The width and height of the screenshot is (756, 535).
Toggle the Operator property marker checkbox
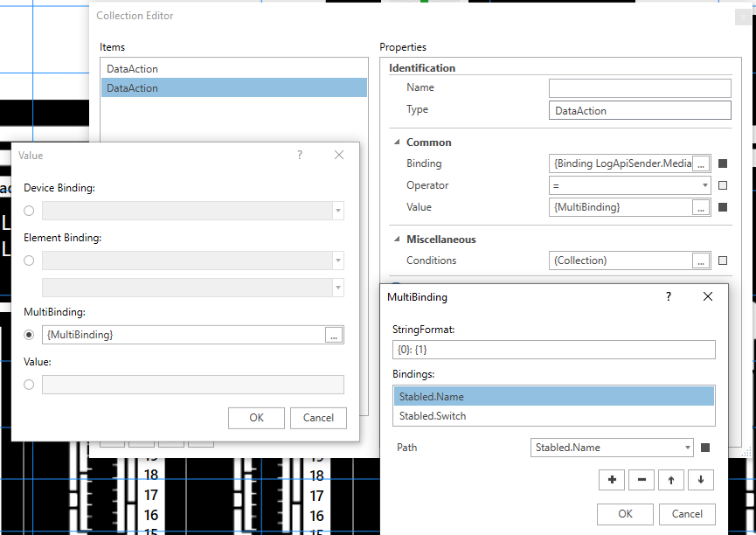[x=723, y=185]
